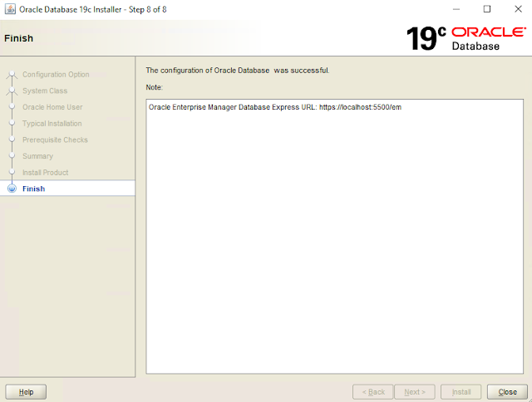
Task: Select the Oracle Home User step
Action: coord(52,107)
